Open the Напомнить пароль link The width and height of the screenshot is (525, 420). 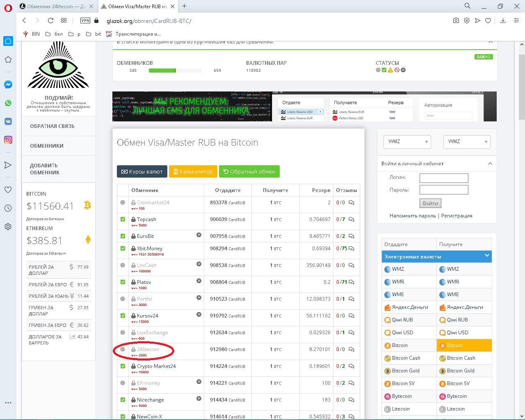(413, 216)
